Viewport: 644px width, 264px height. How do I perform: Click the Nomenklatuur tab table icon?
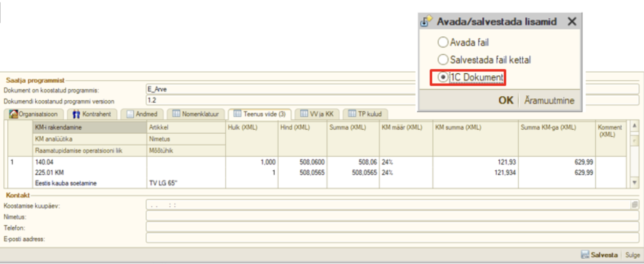pos(176,114)
